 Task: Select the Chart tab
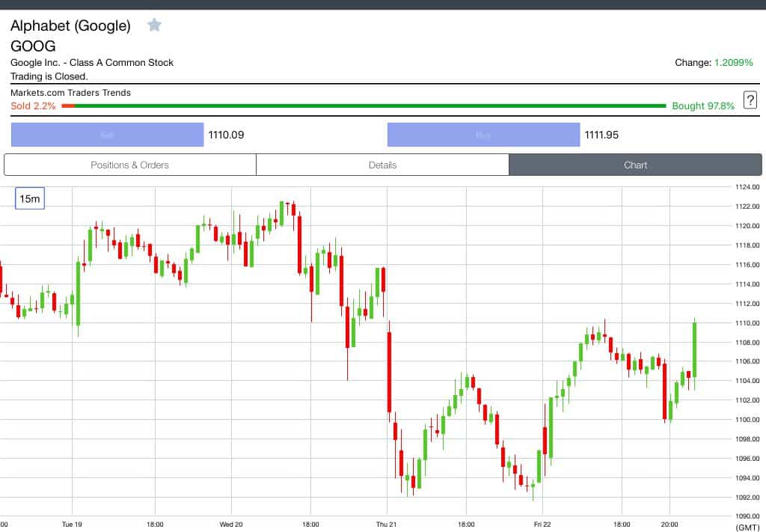(636, 165)
